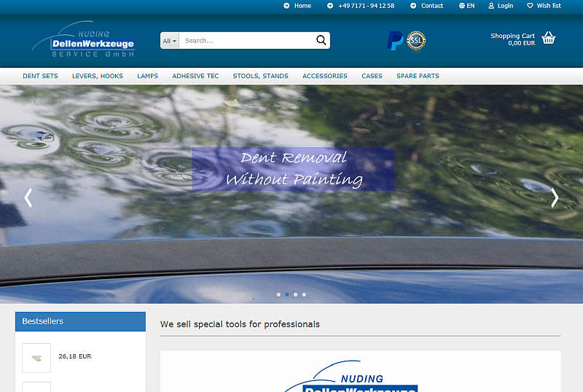Open the All category search dropdown
Image resolution: width=583 pixels, height=392 pixels.
point(170,41)
